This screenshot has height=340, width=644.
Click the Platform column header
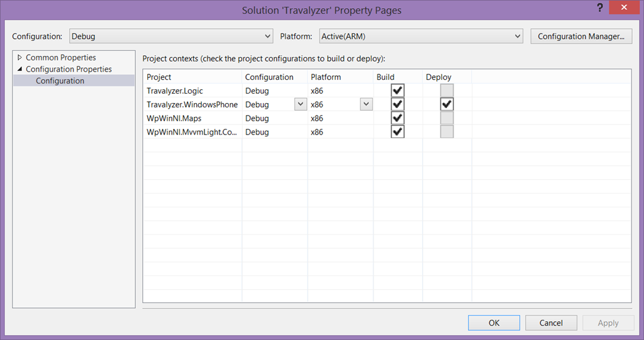[x=340, y=77]
